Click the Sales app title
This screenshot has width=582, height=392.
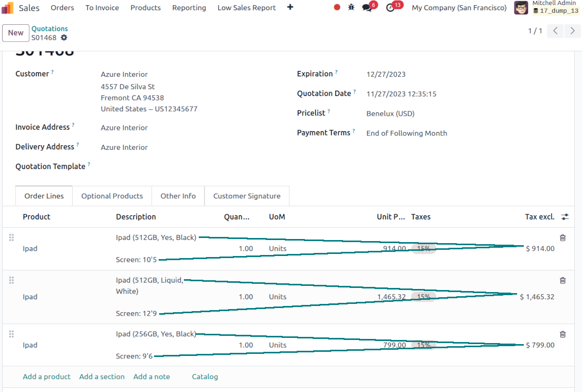(x=29, y=8)
